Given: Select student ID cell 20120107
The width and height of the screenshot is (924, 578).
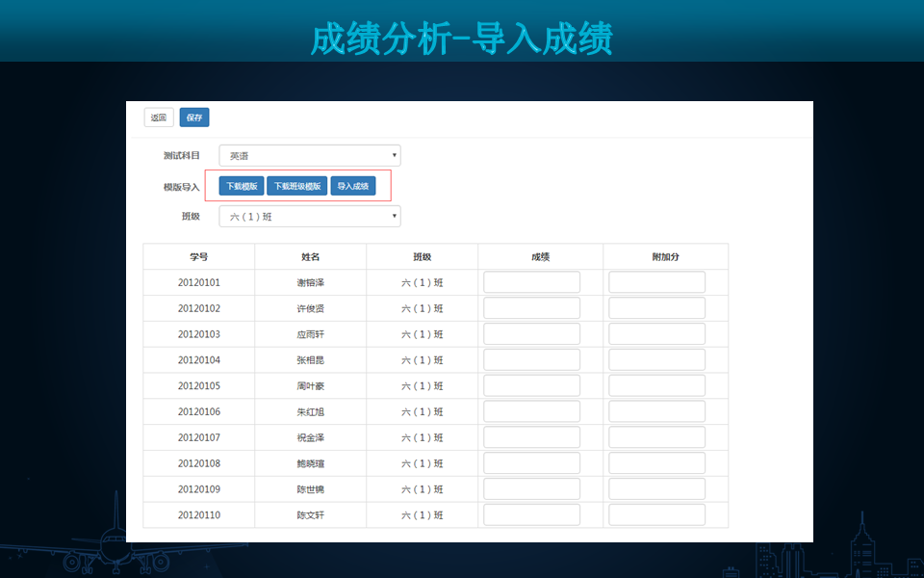Looking at the screenshot, I should click(198, 437).
